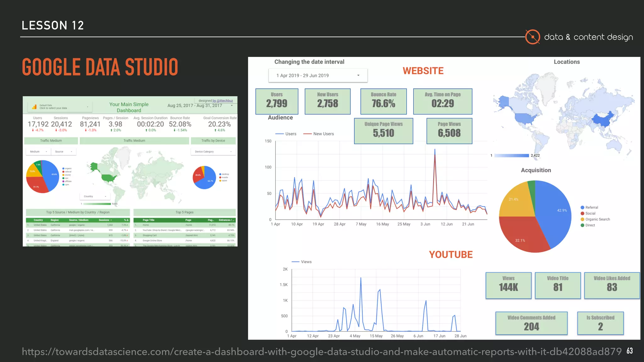Click the Pageviews value 81,241
This screenshot has height=362, width=644.
click(x=90, y=124)
